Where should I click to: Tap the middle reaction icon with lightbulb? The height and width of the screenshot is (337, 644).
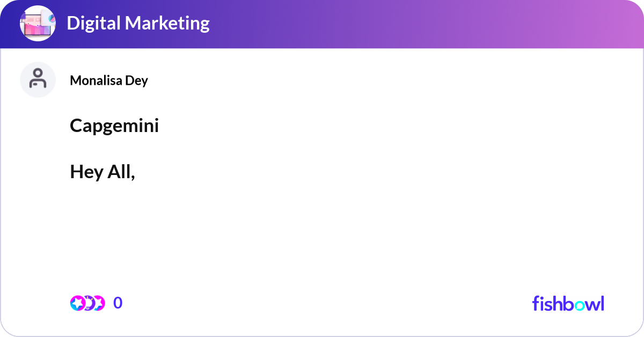(x=87, y=303)
